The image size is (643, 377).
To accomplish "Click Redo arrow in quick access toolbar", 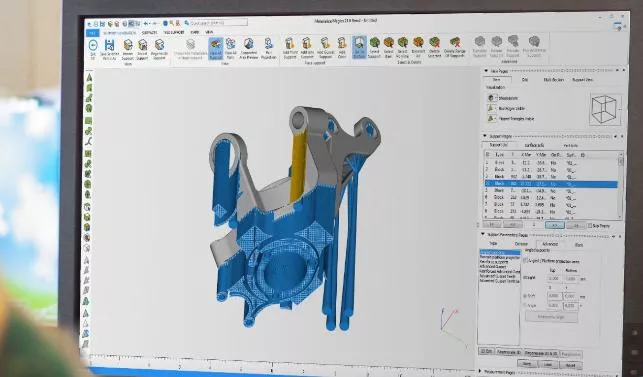I will pos(155,24).
